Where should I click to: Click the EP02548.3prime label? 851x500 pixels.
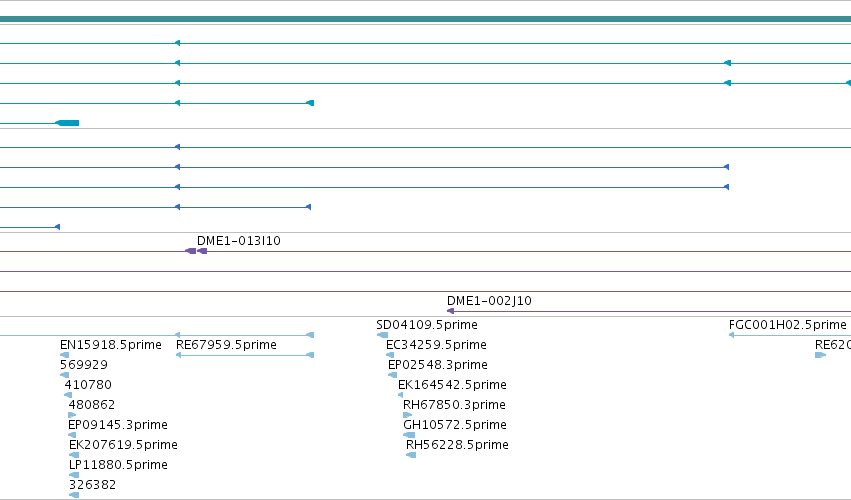tap(438, 365)
